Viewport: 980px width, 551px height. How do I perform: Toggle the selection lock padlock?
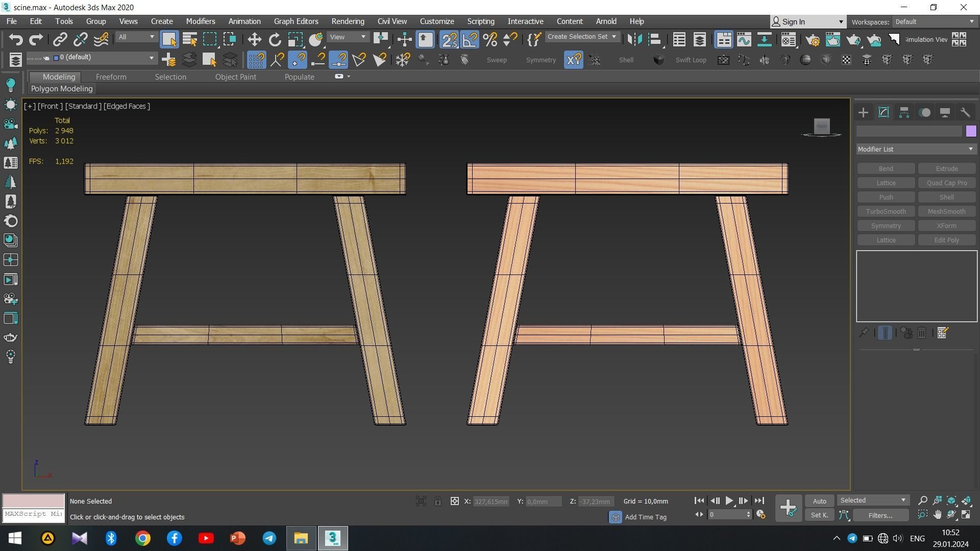point(437,502)
